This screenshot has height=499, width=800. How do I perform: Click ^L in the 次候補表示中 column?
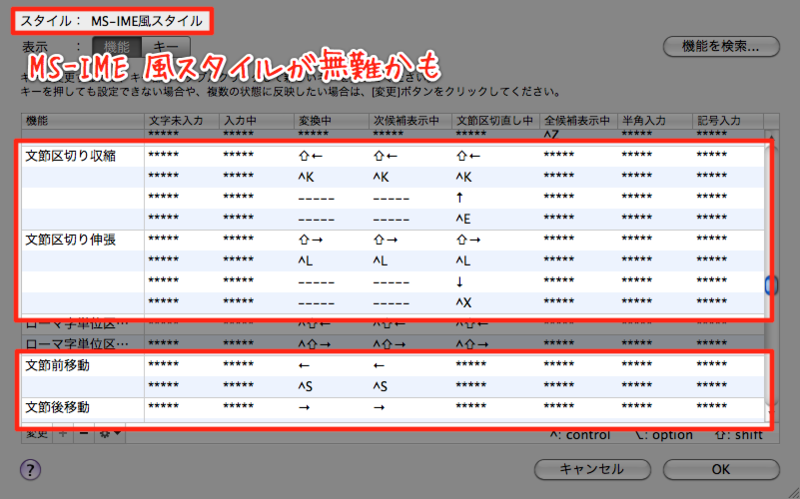[x=381, y=261]
